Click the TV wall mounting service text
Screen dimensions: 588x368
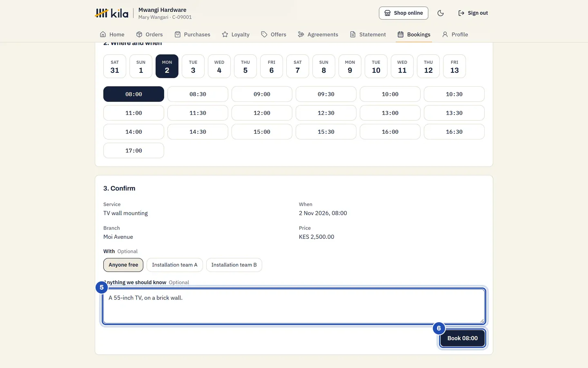click(125, 213)
